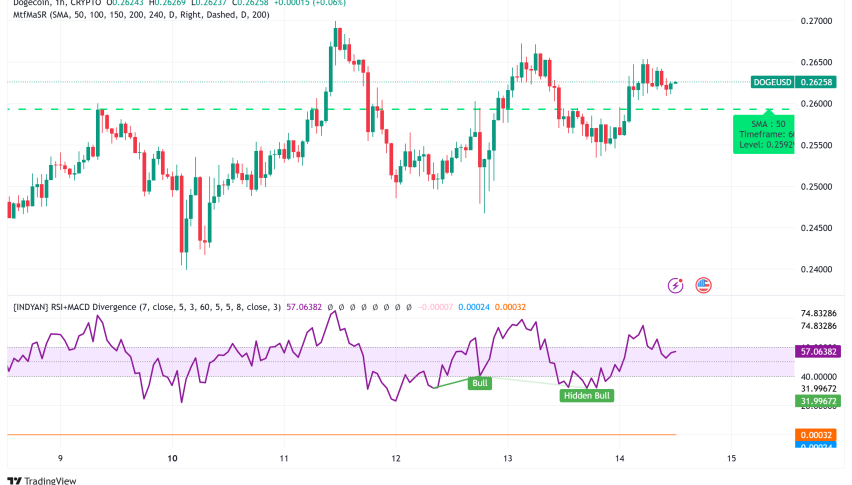Click date 10 on time axis
Screen dimensions: 852x485
click(x=172, y=458)
